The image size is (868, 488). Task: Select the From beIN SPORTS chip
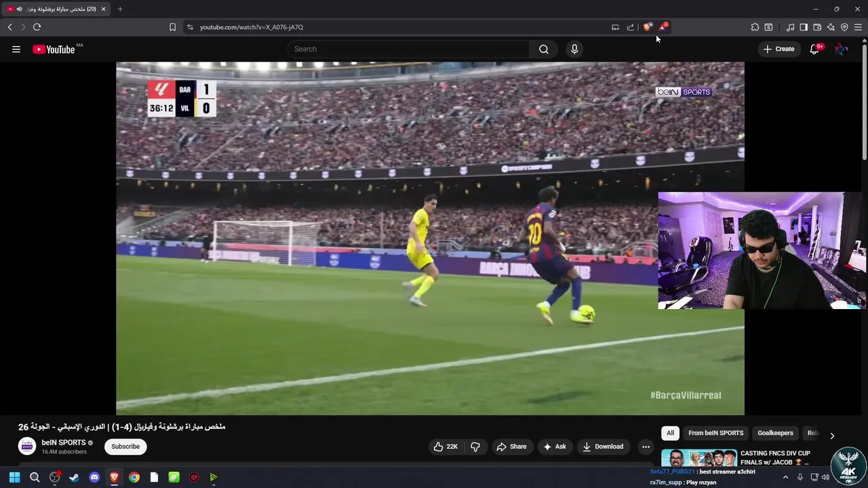[716, 433]
